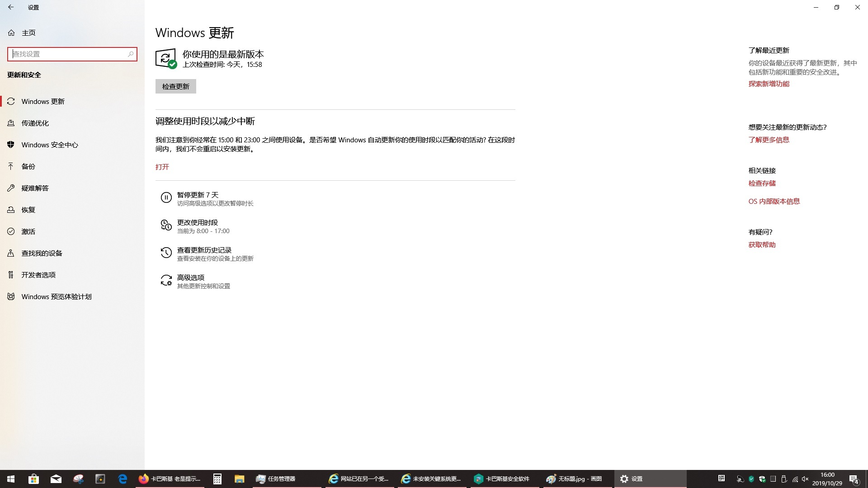
Task: Switch to 卡巴斯基安全软件 window
Action: click(505, 479)
